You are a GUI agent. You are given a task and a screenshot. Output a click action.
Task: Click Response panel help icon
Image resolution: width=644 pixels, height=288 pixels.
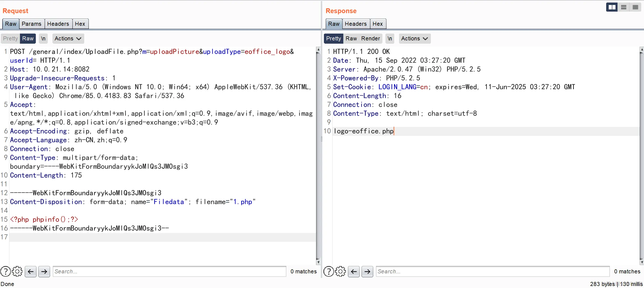pyautogui.click(x=329, y=271)
